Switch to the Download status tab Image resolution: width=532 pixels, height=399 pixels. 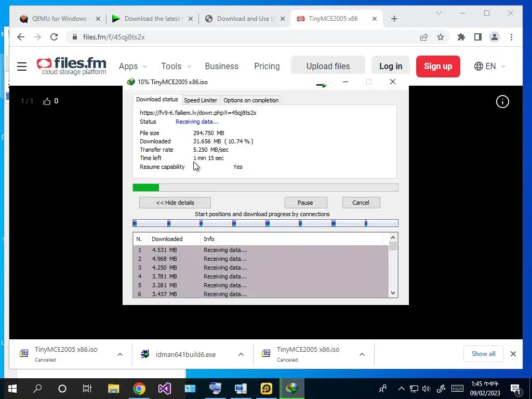[157, 99]
